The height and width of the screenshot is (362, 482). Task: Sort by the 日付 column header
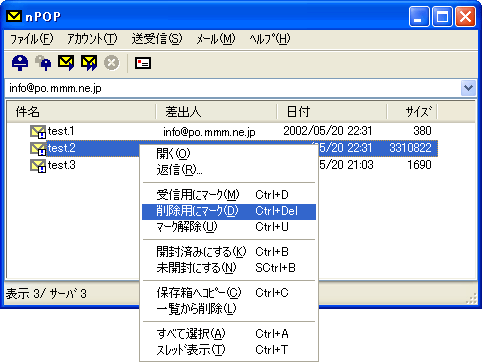332,111
